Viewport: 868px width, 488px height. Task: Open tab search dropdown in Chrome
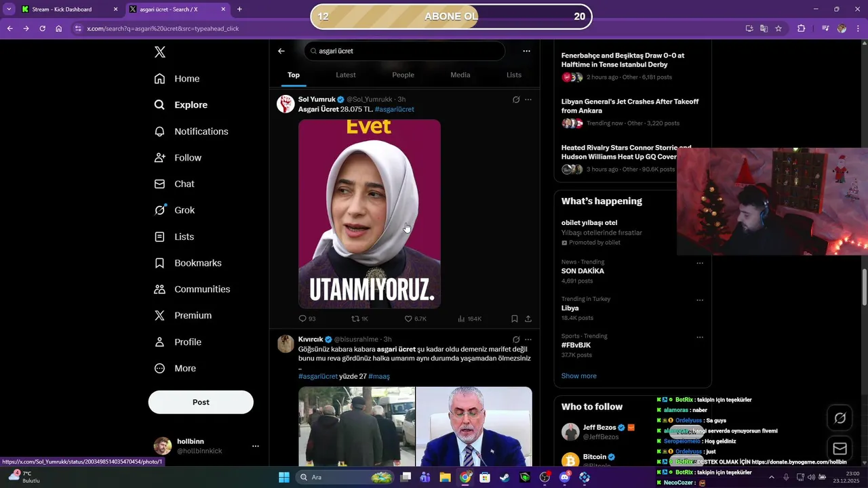click(9, 9)
